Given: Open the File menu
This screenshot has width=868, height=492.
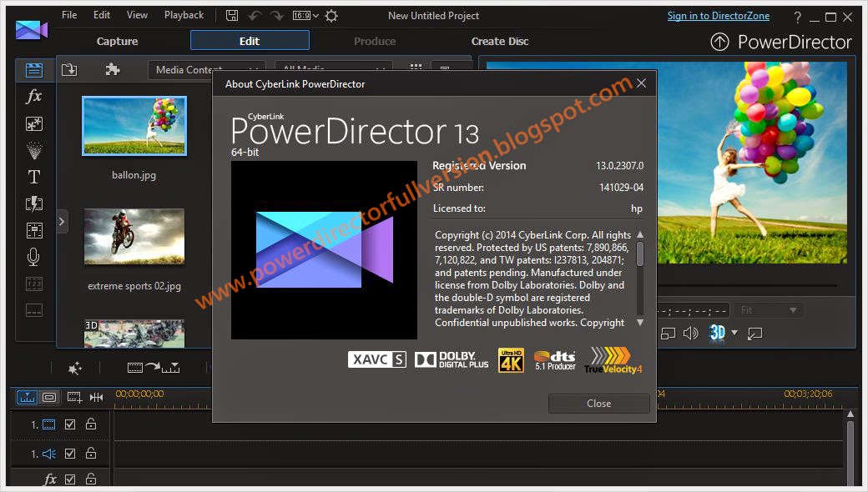Looking at the screenshot, I should 69,15.
